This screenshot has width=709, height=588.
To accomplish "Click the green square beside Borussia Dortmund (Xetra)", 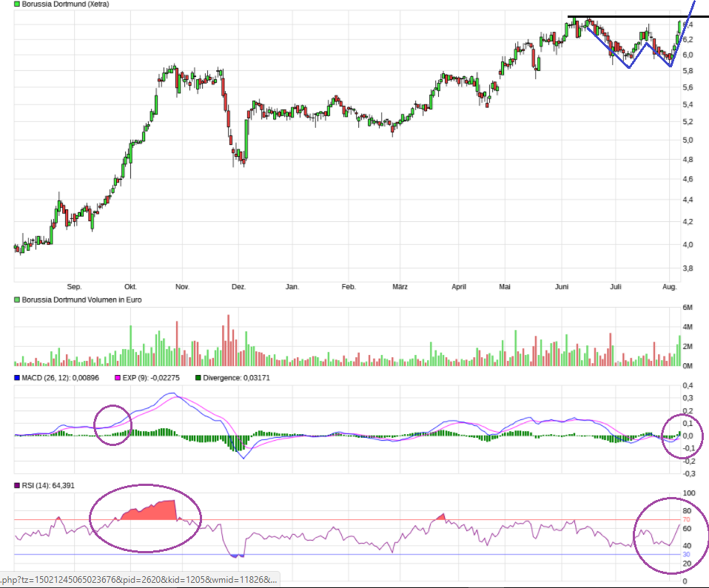I will pyautogui.click(x=18, y=4).
